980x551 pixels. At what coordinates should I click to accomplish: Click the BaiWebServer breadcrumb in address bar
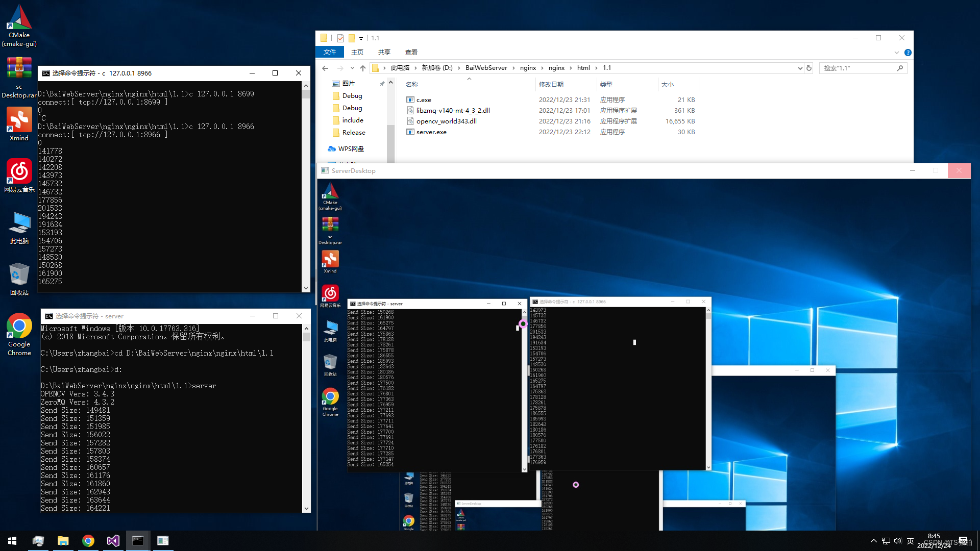click(486, 68)
